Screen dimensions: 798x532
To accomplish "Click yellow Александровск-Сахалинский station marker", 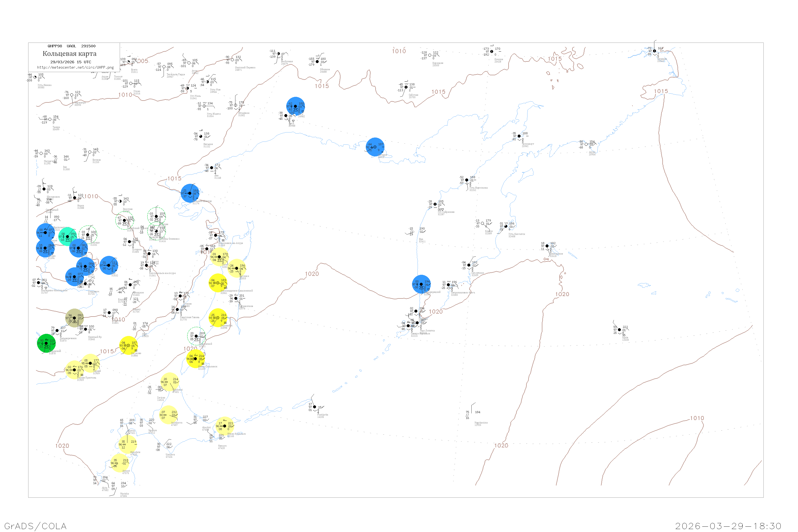I will click(x=218, y=283).
